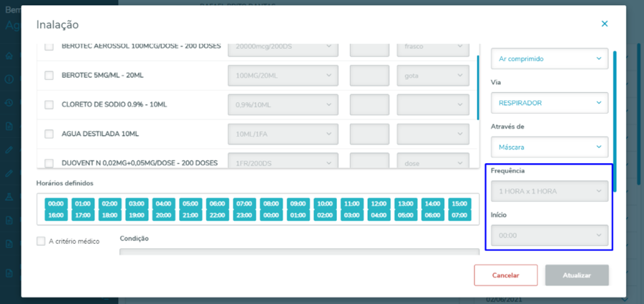
Task: Open the history clock icon in the background sidebar
Action: pos(9,103)
